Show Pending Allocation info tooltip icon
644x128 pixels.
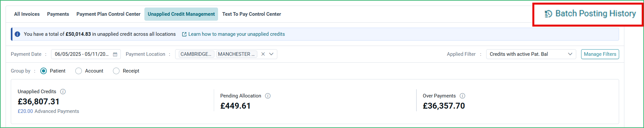pyautogui.click(x=268, y=96)
